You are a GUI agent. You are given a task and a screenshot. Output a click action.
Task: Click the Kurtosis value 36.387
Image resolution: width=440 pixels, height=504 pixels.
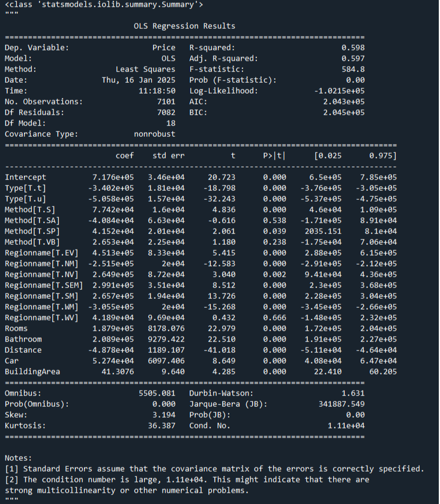tap(161, 425)
